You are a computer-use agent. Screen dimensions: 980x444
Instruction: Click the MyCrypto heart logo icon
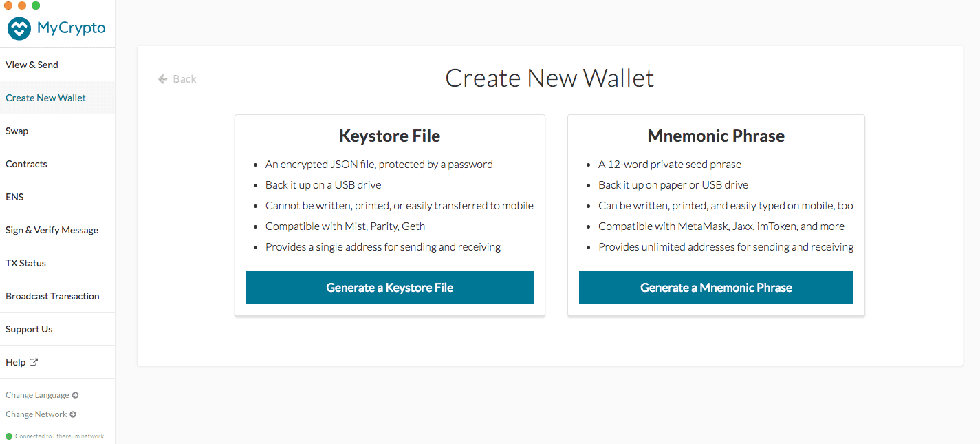pos(19,29)
